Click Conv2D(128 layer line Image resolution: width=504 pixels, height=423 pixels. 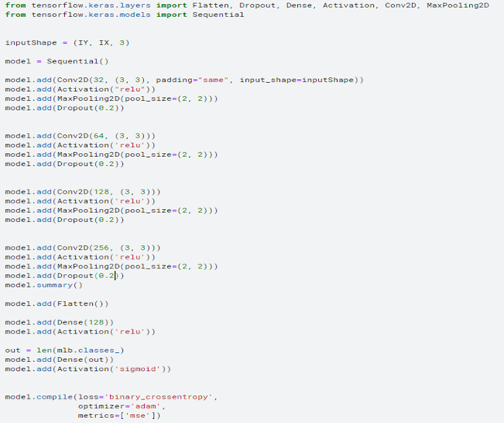click(x=82, y=192)
